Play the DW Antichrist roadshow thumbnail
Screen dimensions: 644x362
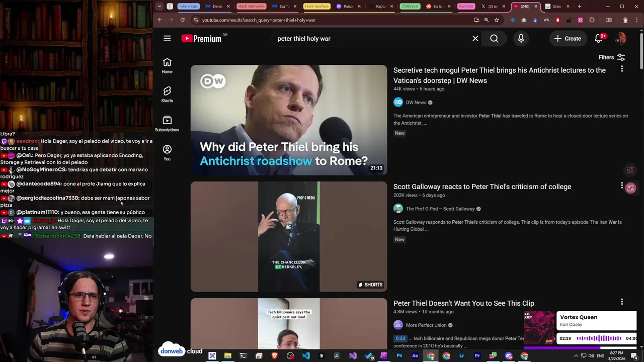(289, 120)
